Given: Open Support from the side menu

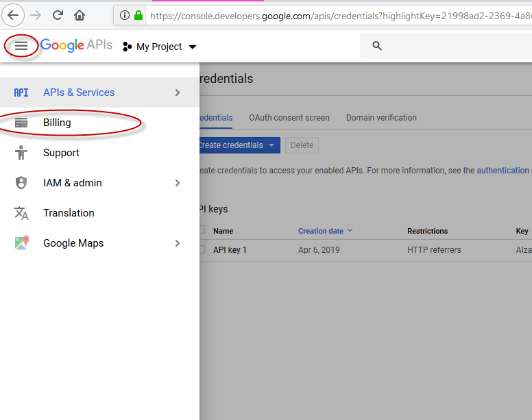Looking at the screenshot, I should tap(99, 153).
